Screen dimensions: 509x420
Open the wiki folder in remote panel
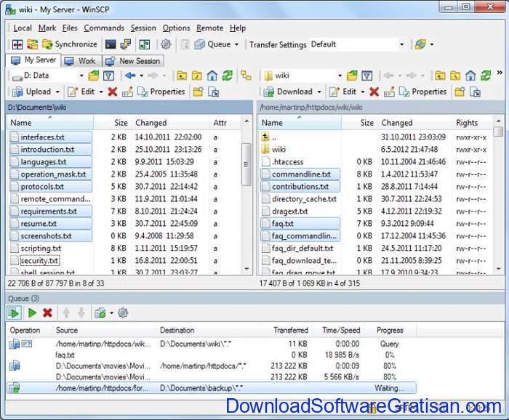click(x=278, y=150)
